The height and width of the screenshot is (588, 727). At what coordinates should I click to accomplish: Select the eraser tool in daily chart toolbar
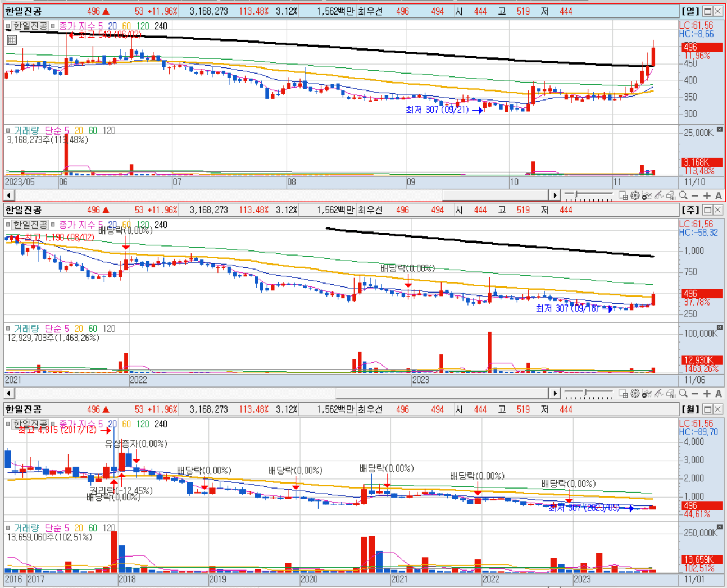671,195
